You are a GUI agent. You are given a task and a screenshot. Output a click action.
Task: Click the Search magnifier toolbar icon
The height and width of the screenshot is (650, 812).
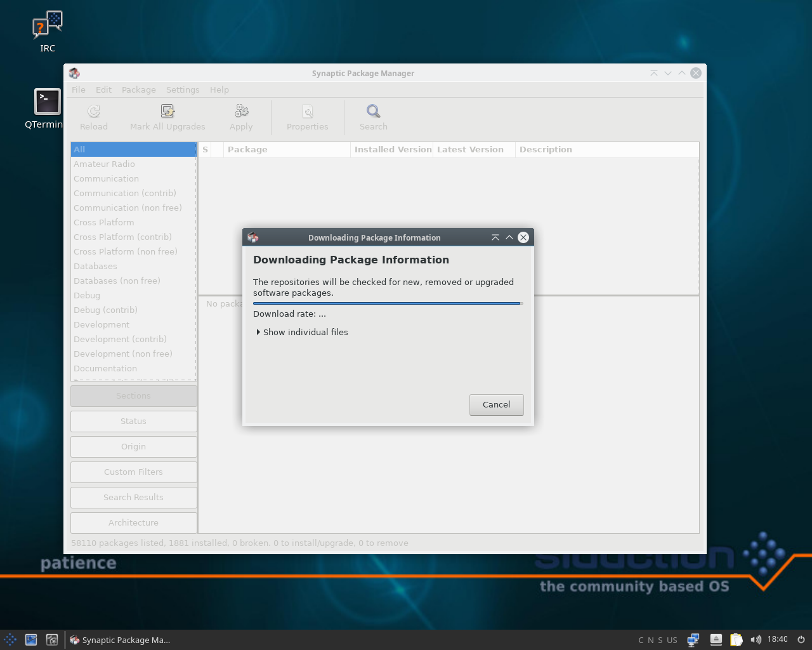(x=374, y=112)
